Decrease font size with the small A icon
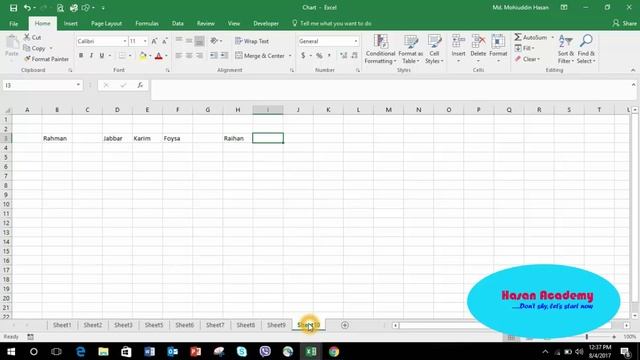 (164, 41)
